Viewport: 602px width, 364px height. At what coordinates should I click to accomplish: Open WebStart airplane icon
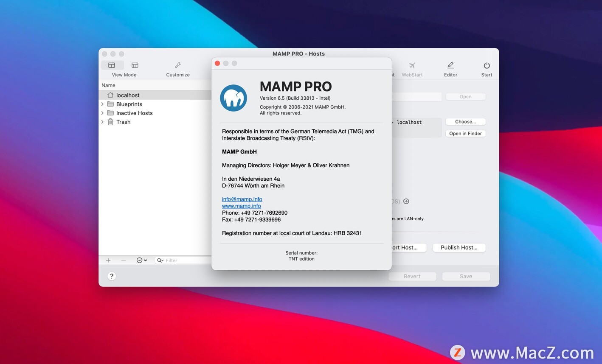[x=412, y=65]
